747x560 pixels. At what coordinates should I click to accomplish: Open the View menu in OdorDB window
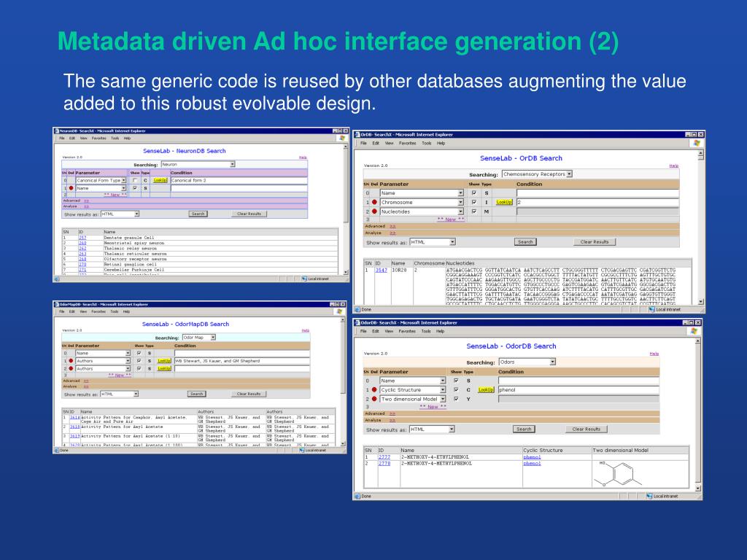click(x=390, y=331)
